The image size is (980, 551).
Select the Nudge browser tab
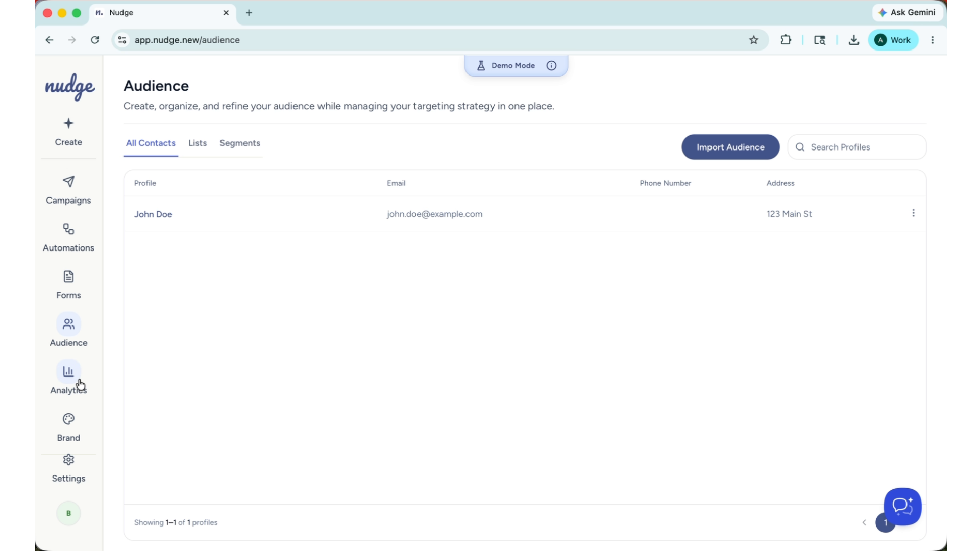[x=162, y=13]
